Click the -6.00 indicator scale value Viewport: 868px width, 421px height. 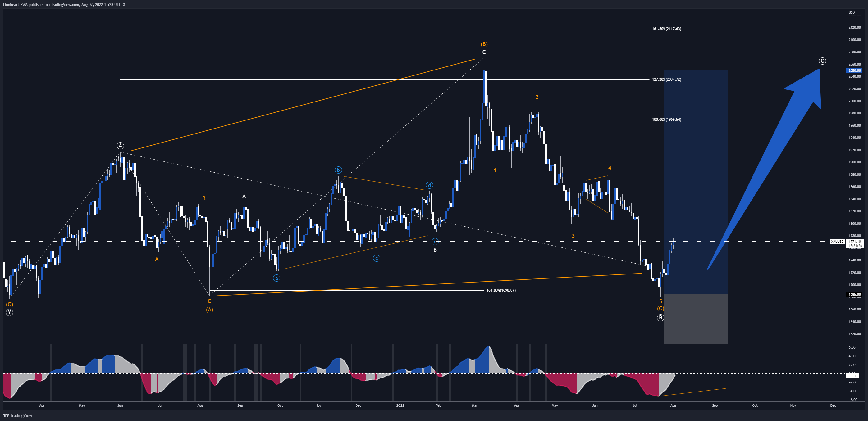click(x=853, y=400)
